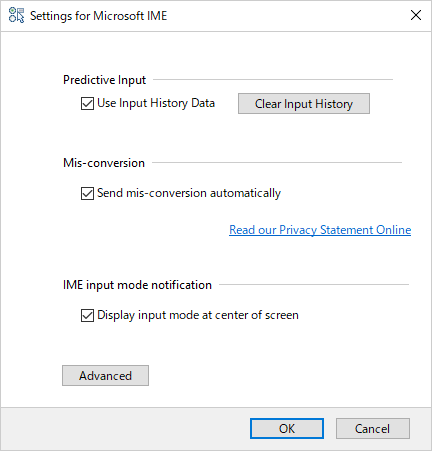This screenshot has height=451, width=432.
Task: Click the 'Settings for Microsoft IME' title text
Action: coord(99,16)
